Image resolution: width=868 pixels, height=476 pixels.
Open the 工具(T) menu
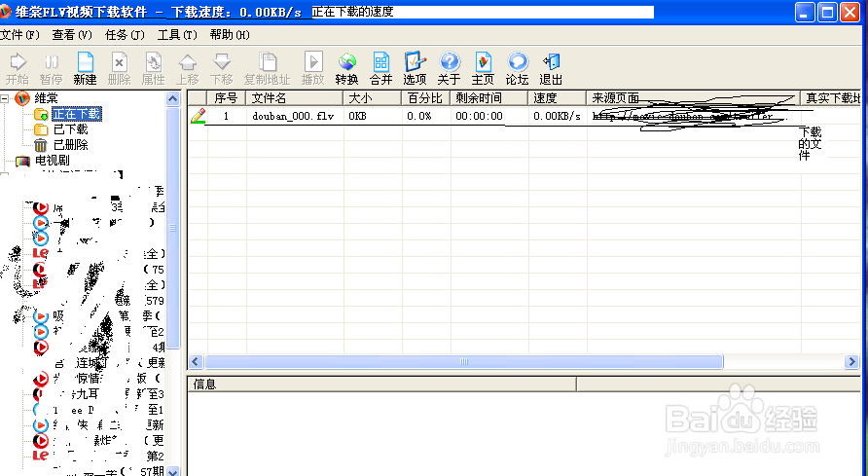tap(177, 35)
